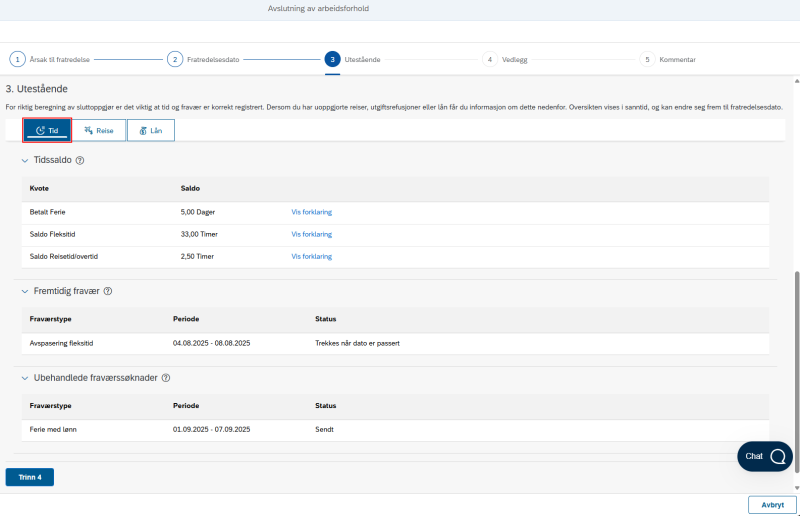Click the Avslutning av arbeidsforhold title
The image size is (800, 516).
point(318,9)
